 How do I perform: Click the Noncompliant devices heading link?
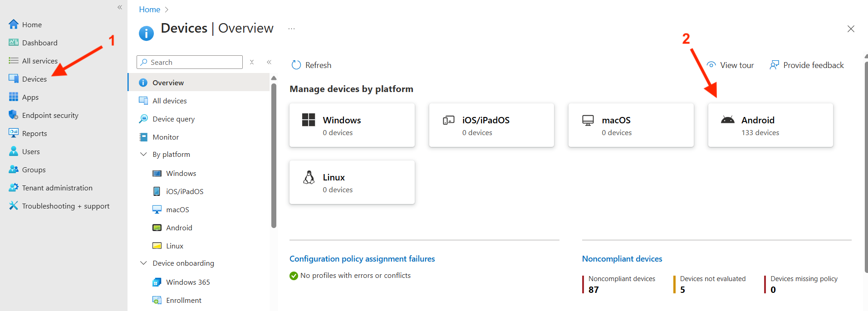622,259
